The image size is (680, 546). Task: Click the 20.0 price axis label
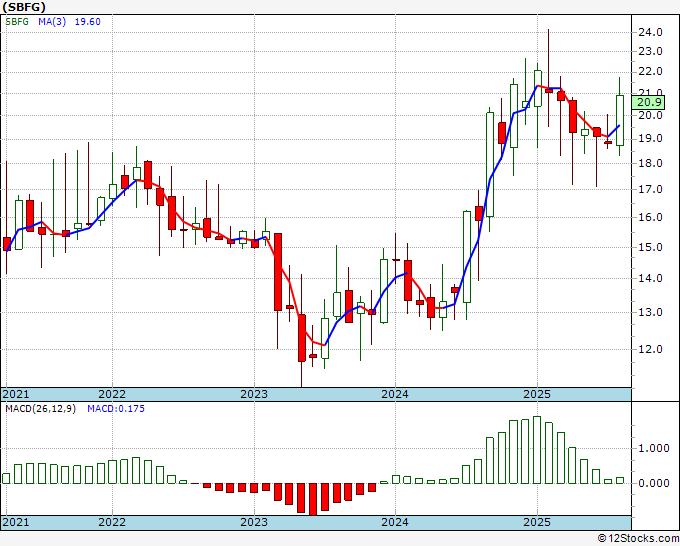pos(650,115)
